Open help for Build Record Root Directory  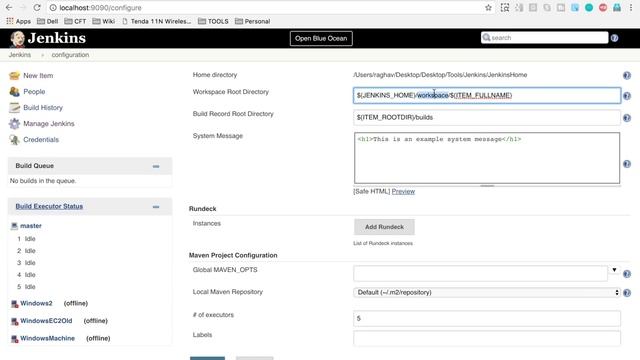tap(627, 118)
